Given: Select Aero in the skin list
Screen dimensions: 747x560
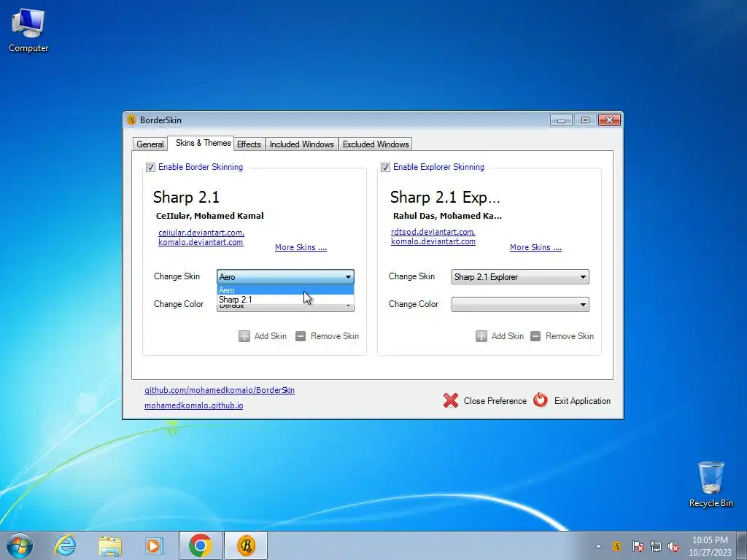Looking at the screenshot, I should (x=285, y=290).
